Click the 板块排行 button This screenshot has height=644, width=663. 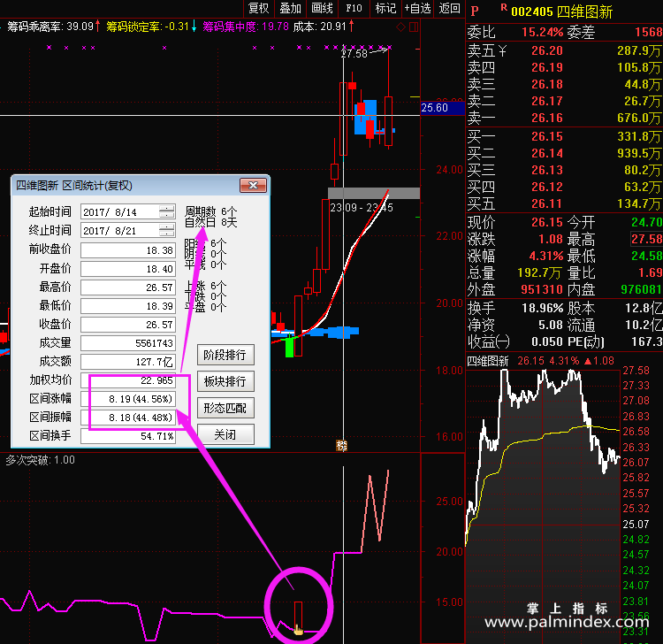(x=225, y=381)
